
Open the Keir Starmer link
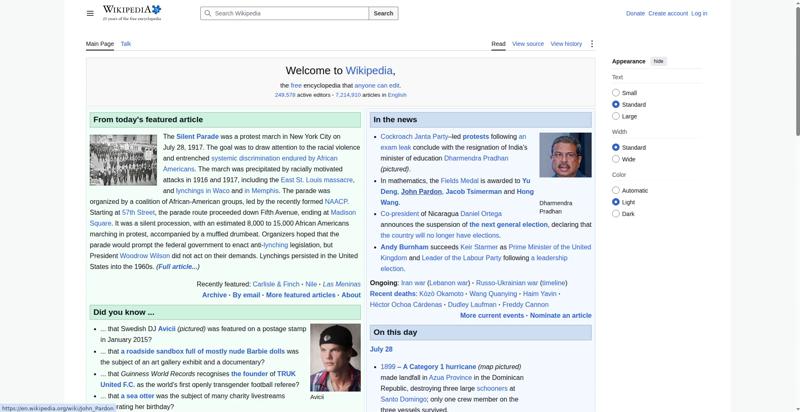479,247
